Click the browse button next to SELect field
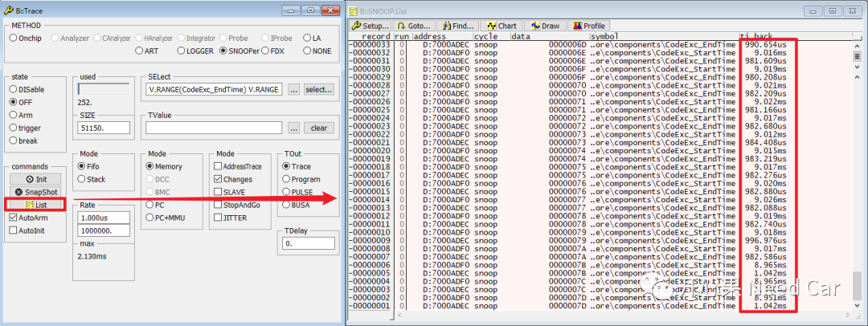 [294, 89]
